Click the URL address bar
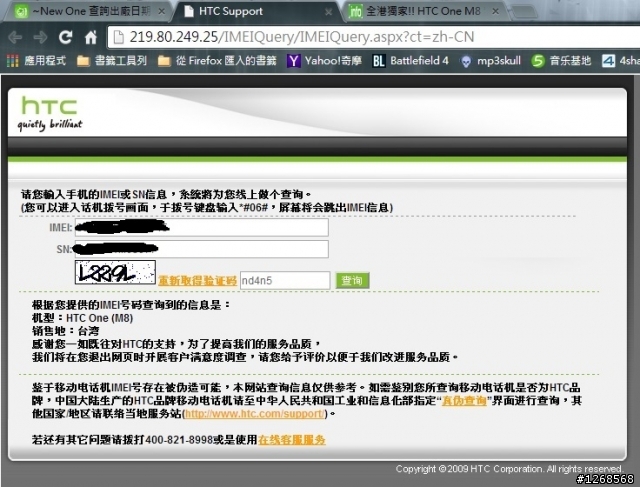 (373, 37)
